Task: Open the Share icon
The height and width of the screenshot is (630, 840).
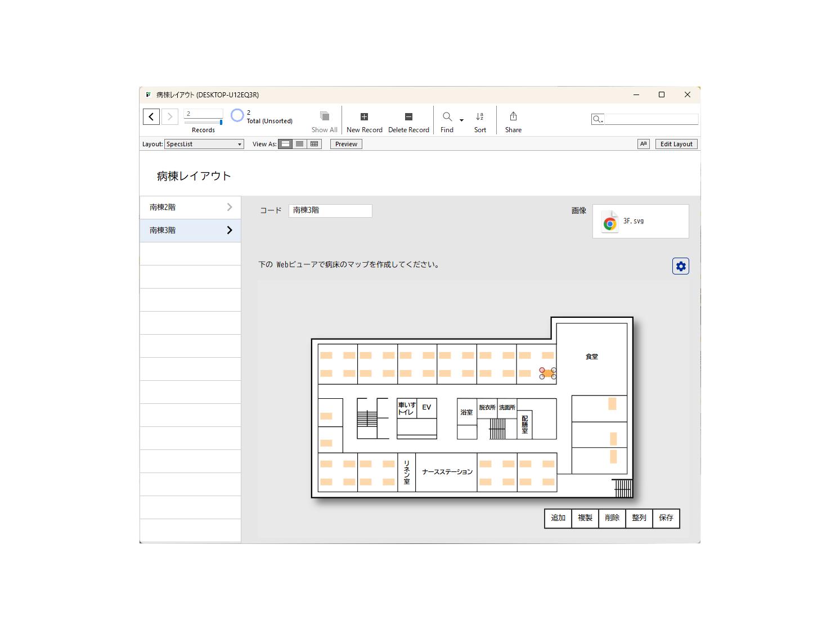Action: [513, 116]
